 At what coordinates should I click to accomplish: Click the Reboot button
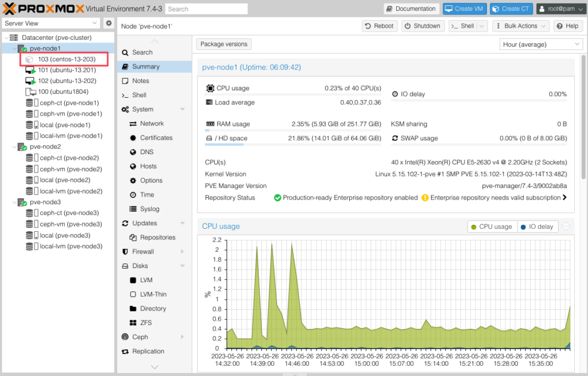point(380,26)
